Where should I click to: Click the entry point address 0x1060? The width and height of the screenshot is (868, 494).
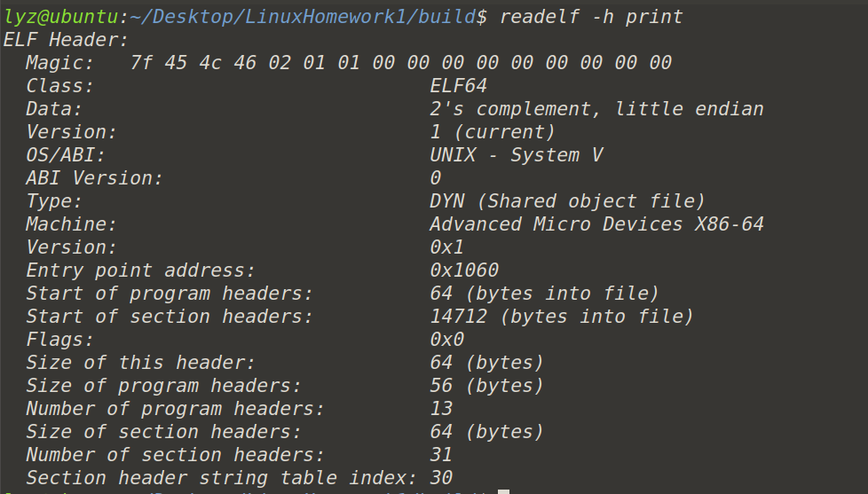[464, 270]
